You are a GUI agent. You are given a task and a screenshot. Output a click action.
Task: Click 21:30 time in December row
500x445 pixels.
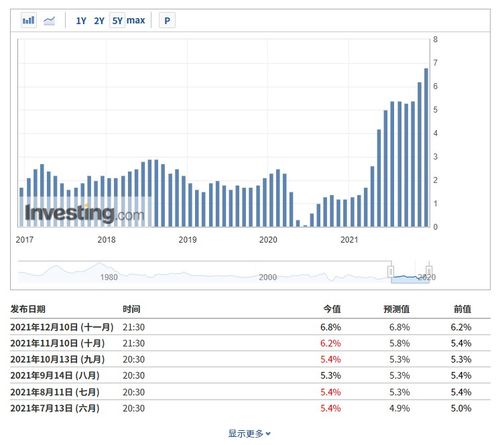coord(134,327)
